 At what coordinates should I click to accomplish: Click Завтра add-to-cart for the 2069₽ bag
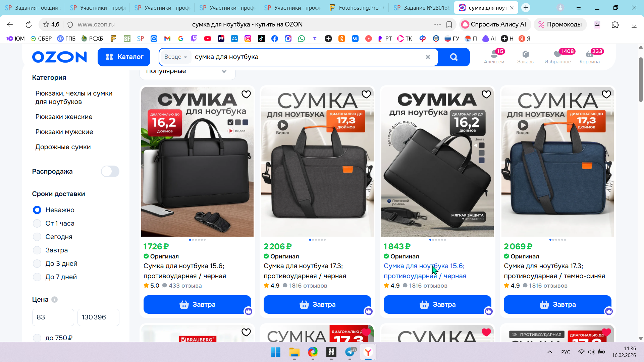pos(557,304)
